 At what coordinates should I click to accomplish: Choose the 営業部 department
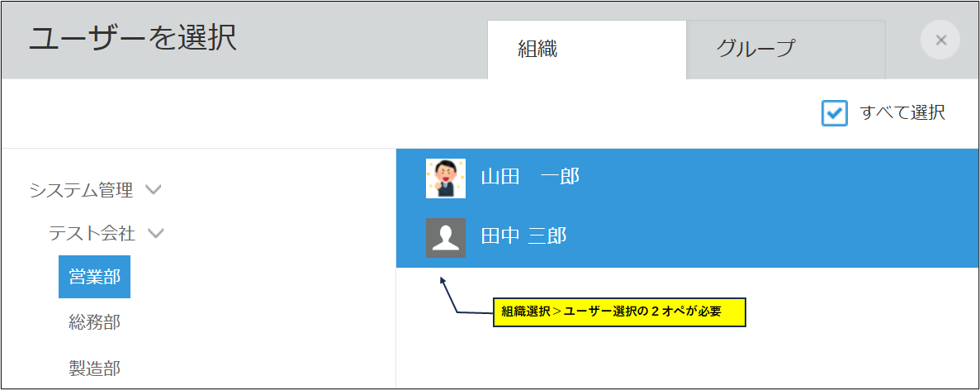(94, 278)
